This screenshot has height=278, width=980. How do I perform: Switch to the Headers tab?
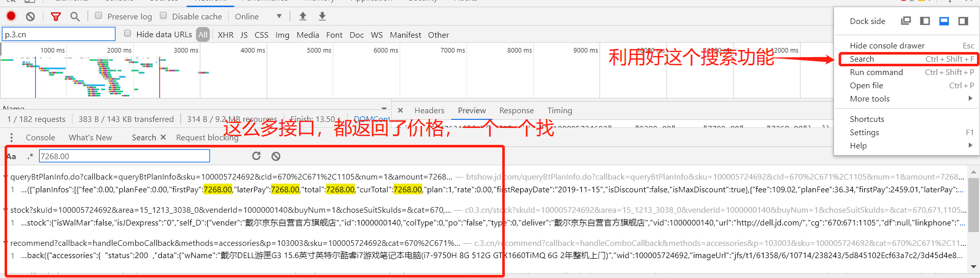click(x=429, y=110)
